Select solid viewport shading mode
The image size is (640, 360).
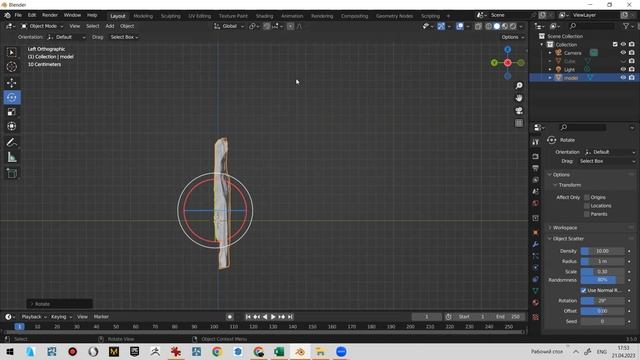pos(497,26)
